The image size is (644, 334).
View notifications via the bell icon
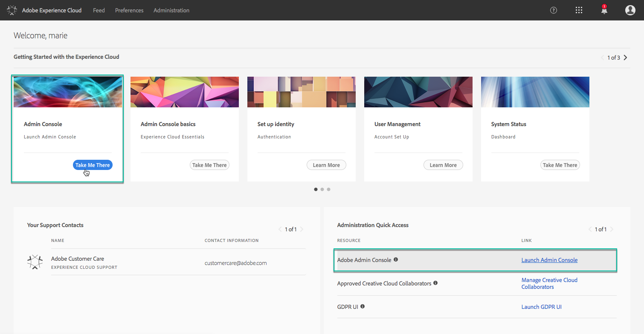[604, 10]
